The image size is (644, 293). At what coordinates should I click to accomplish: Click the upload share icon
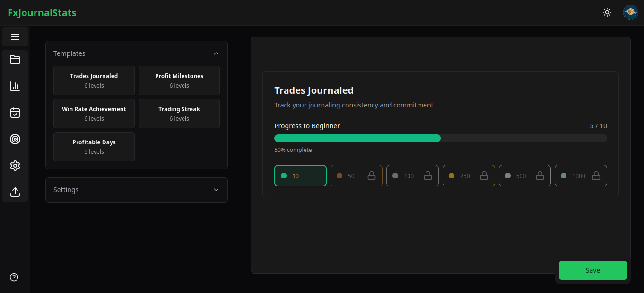[x=15, y=192]
